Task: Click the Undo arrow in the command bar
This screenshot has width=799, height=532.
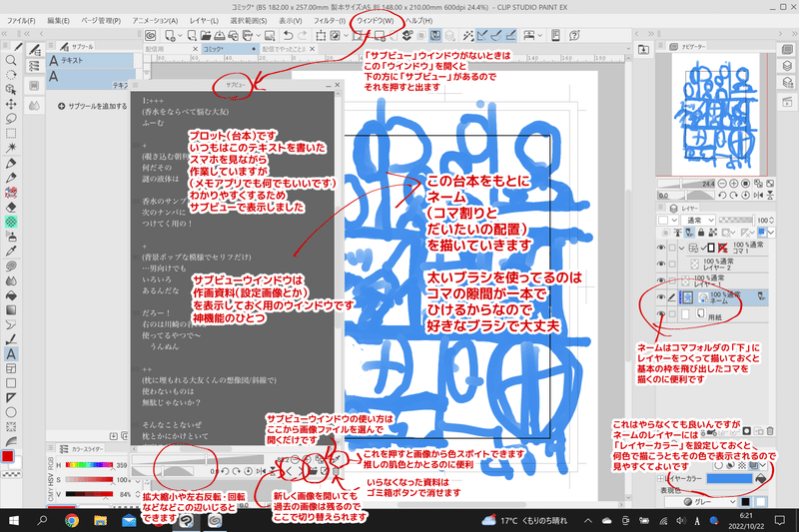Action: (x=288, y=36)
